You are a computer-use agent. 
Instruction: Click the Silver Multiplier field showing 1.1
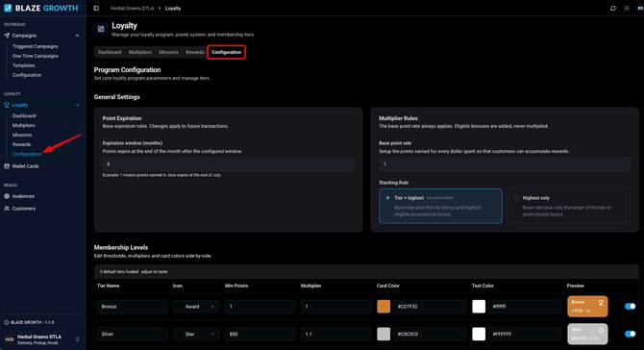[x=336, y=334]
